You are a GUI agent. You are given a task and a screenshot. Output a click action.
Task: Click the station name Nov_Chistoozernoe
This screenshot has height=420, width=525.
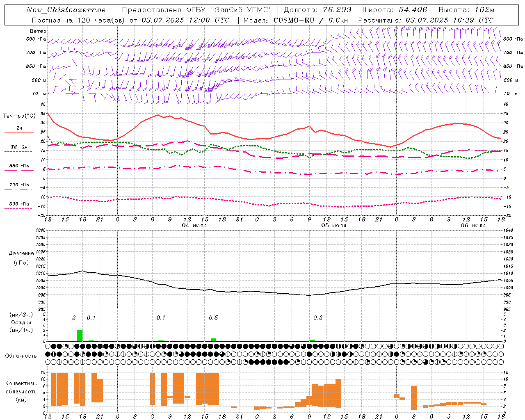click(x=66, y=10)
